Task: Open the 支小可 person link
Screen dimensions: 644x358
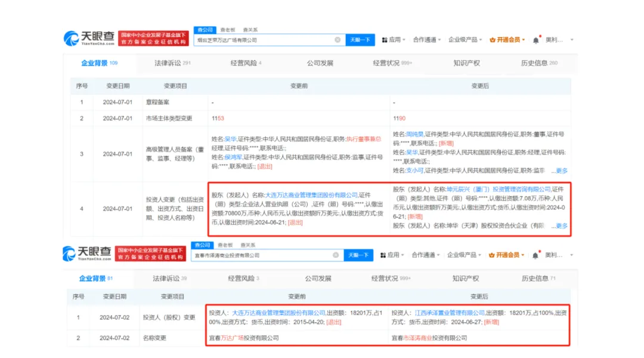Action: click(x=414, y=170)
